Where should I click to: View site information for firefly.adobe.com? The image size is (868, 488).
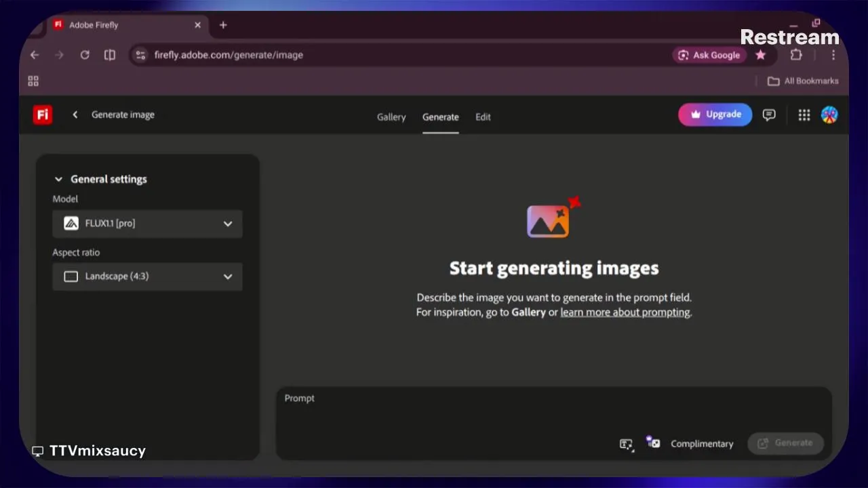(x=140, y=55)
